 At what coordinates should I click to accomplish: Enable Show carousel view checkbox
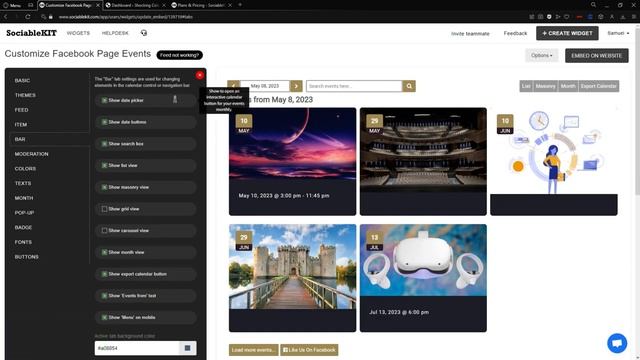point(104,231)
